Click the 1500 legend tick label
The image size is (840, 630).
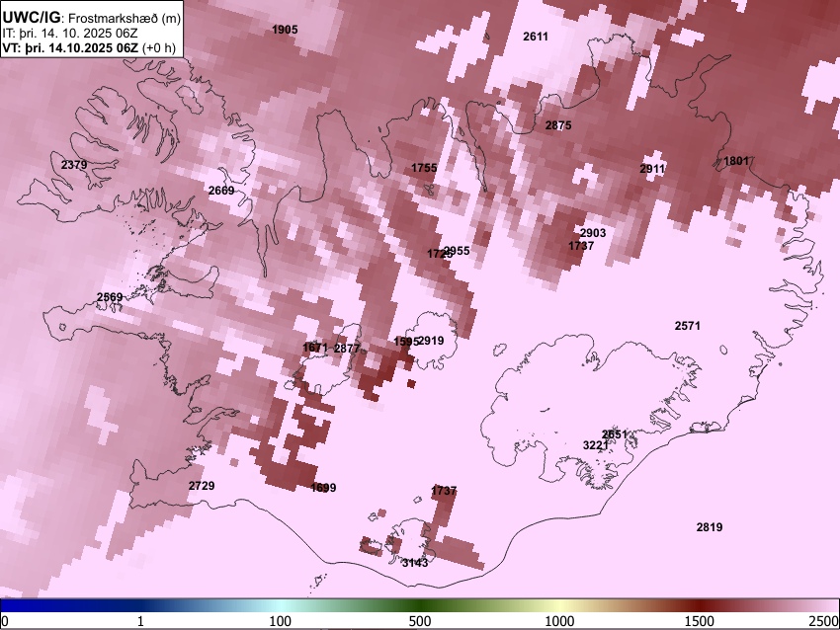click(x=700, y=621)
